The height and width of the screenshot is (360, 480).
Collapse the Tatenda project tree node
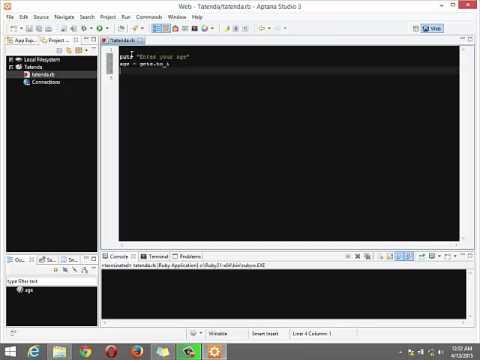[x=11, y=67]
